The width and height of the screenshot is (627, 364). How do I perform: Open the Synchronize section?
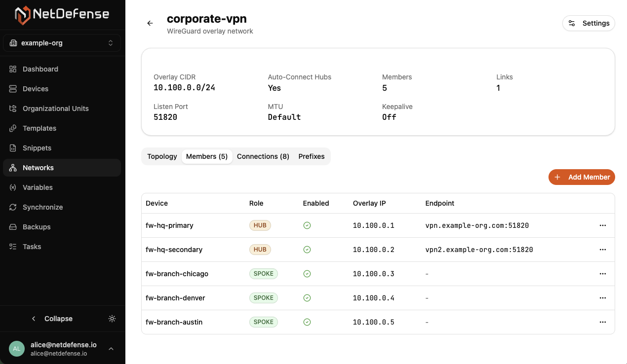42,207
